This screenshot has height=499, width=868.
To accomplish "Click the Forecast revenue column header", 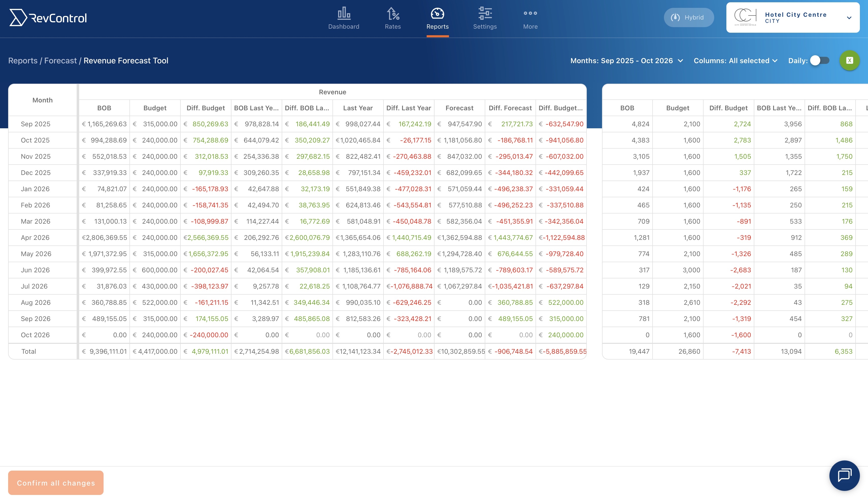I will [459, 108].
